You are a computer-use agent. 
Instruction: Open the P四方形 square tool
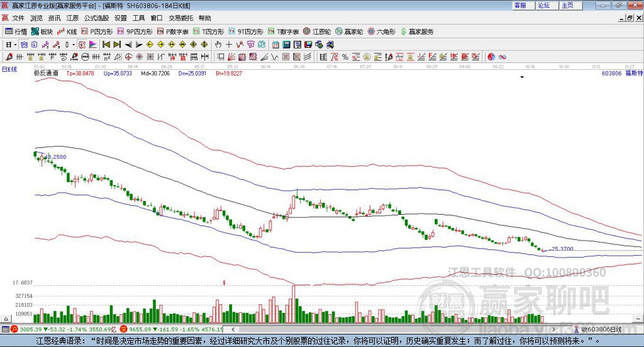97,31
